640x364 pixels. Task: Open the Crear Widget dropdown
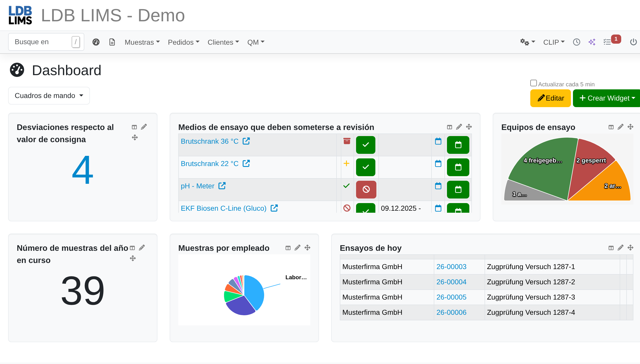tap(606, 98)
